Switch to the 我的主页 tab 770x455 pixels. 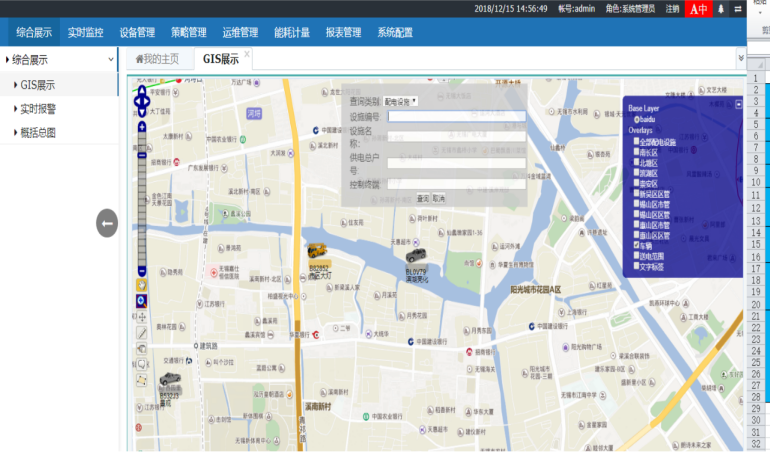[x=158, y=59]
